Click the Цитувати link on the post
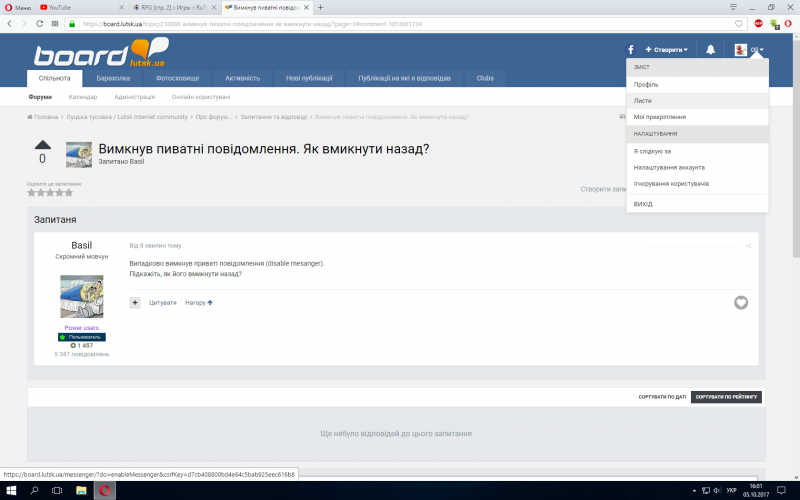The width and height of the screenshot is (800, 500). click(x=163, y=302)
